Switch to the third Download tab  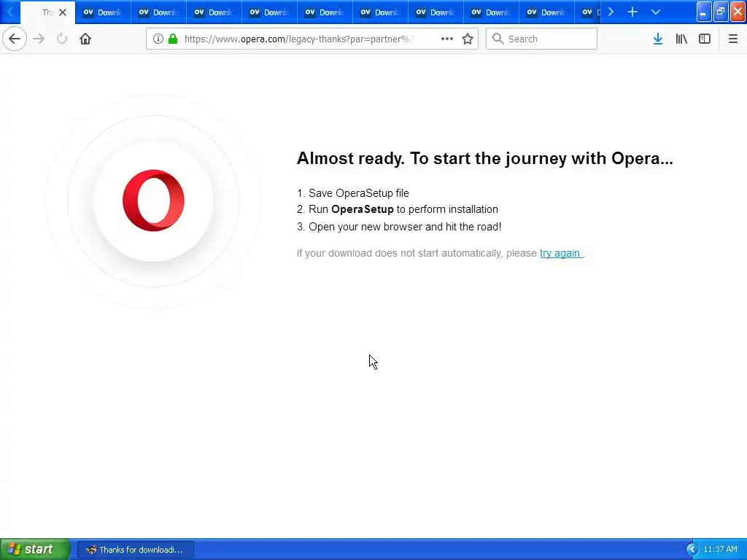(214, 12)
